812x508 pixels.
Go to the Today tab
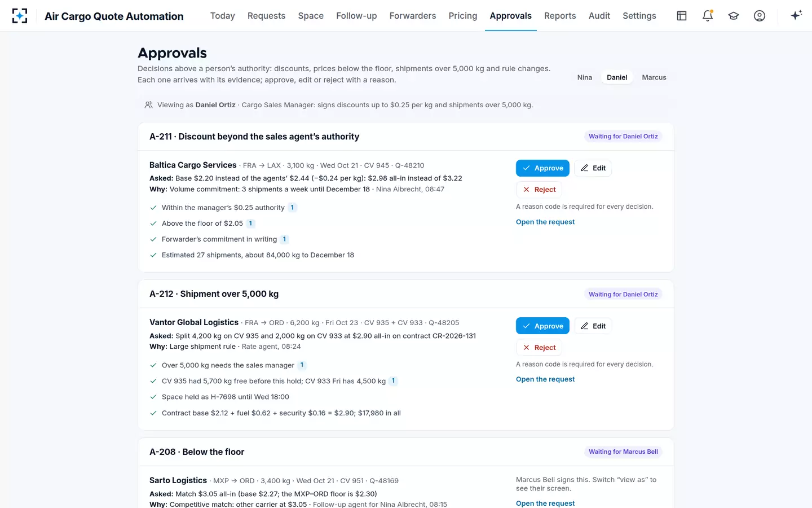click(x=223, y=16)
